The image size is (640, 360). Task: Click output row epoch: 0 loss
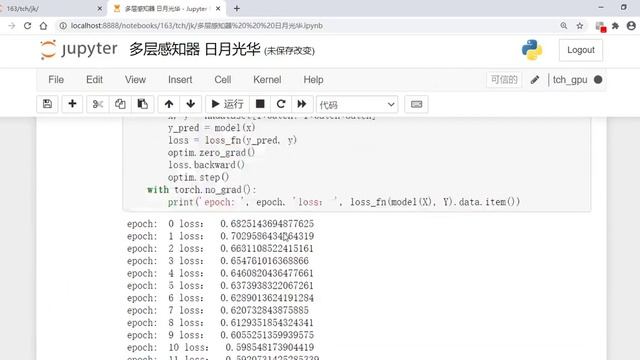(220, 224)
